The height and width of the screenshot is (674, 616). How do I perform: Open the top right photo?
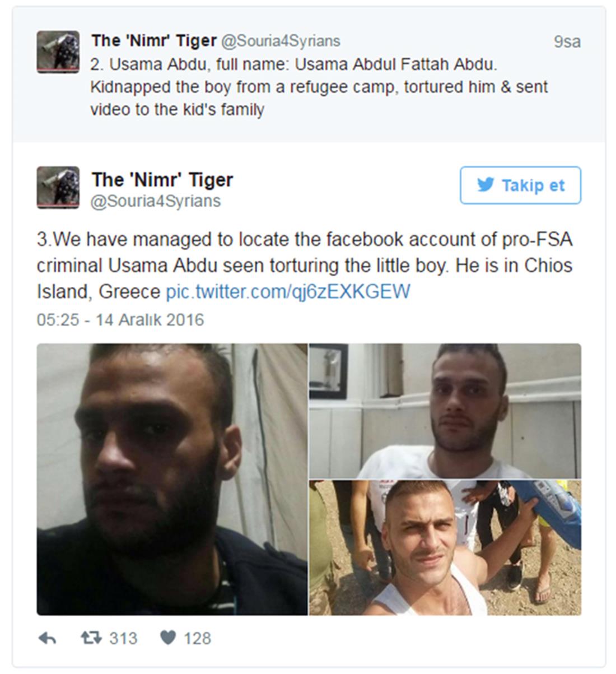click(x=445, y=411)
